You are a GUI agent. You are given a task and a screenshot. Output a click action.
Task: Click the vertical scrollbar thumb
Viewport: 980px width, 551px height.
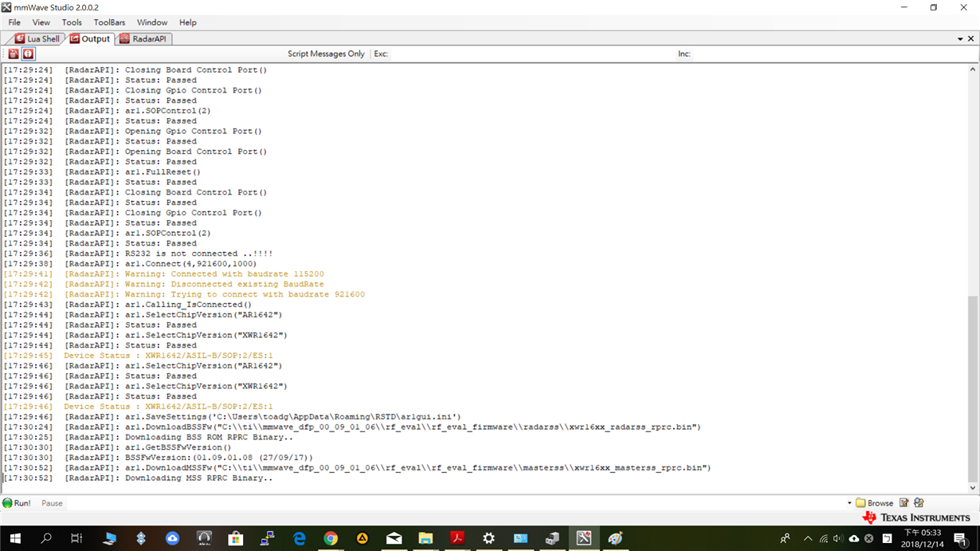coord(973,388)
